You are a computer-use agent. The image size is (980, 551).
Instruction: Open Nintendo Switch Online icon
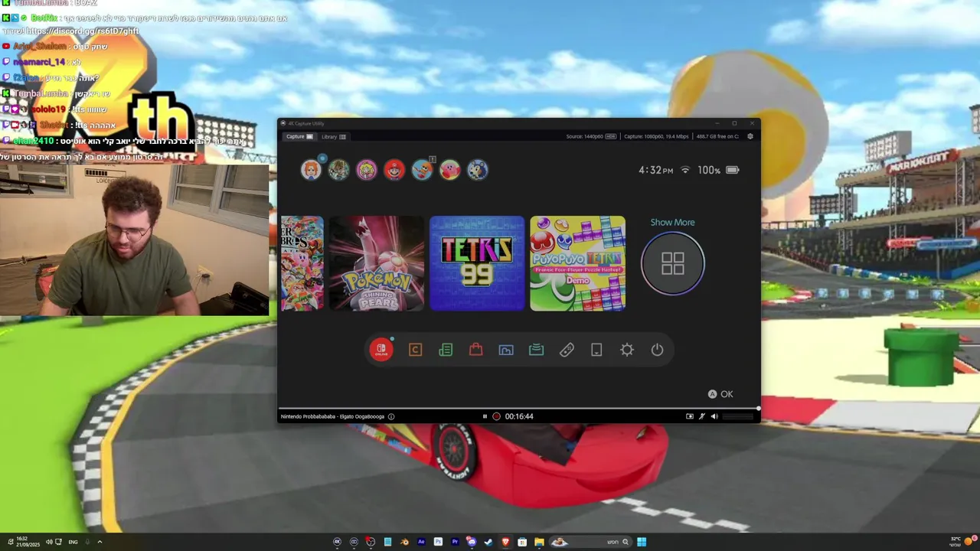click(381, 350)
